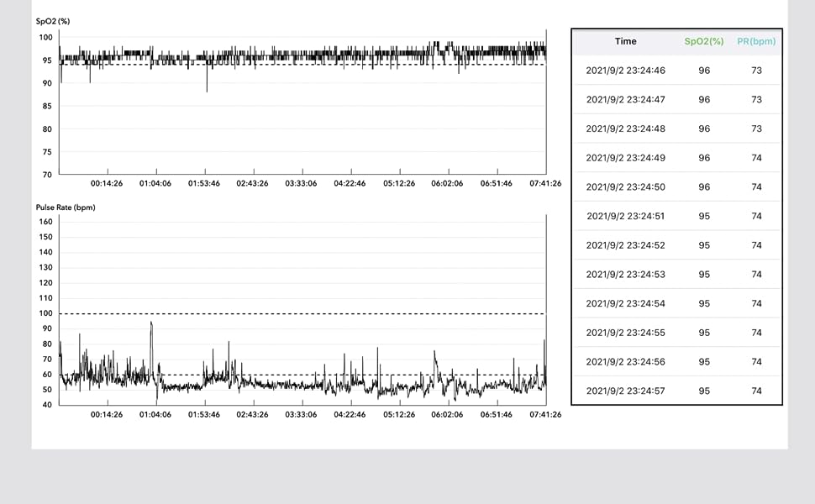Click 07:41:26 on the SpO2 chart time axis
This screenshot has width=815, height=504.
[545, 183]
